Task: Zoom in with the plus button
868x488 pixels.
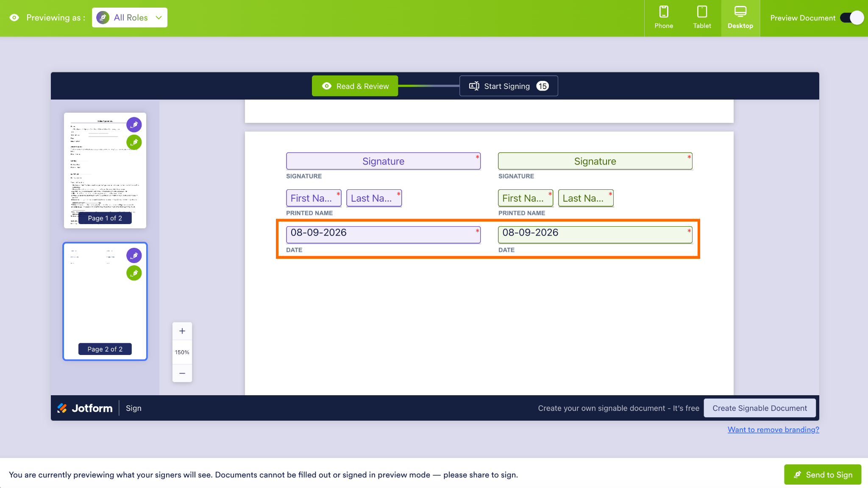Action: (x=182, y=331)
